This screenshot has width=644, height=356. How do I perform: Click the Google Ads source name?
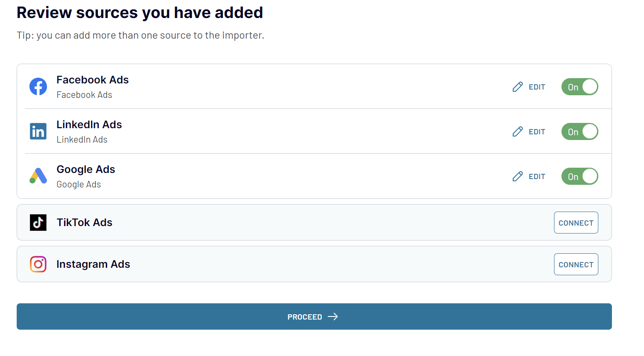[86, 169]
